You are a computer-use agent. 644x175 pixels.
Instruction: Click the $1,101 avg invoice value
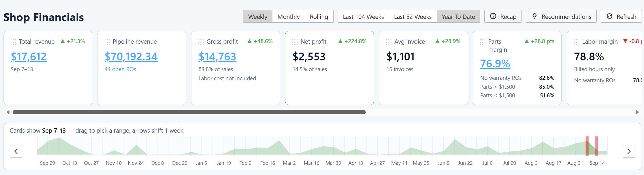tap(400, 57)
